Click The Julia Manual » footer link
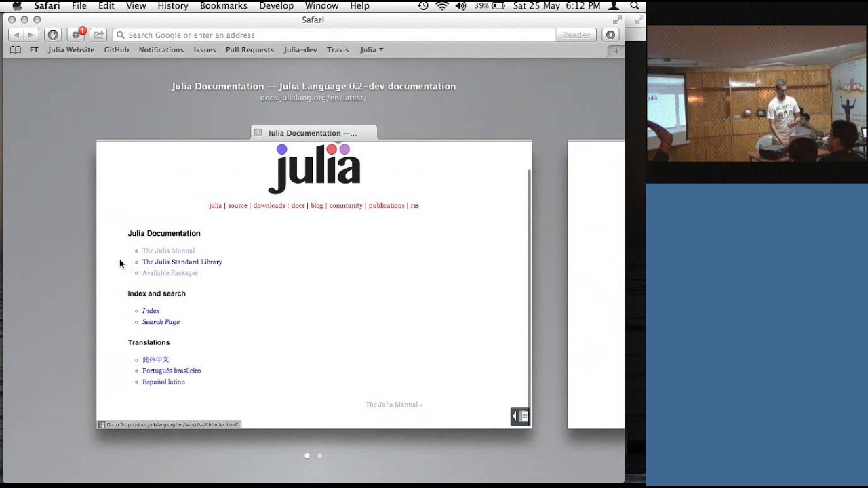Viewport: 868px width, 488px height. (394, 405)
